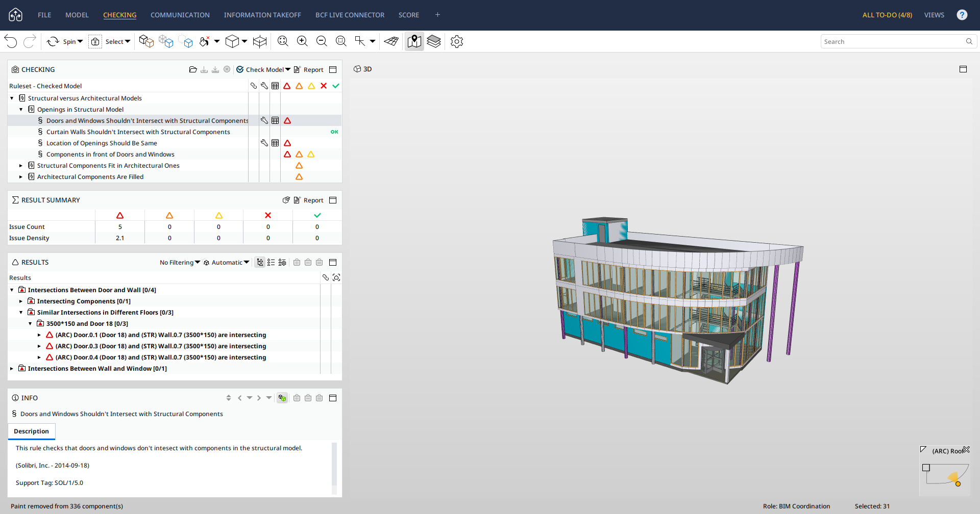The image size is (980, 514).
Task: Enable the grouped results tree view icon
Action: tap(260, 262)
